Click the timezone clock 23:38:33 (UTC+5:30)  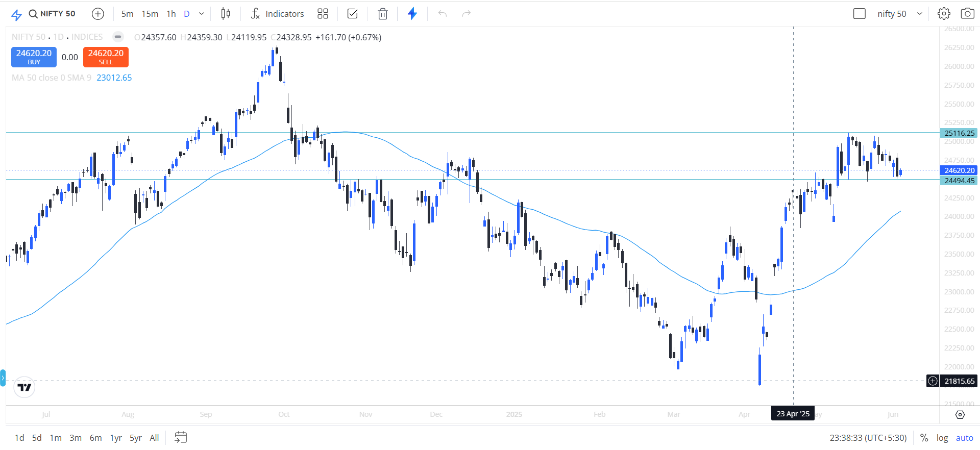868,438
